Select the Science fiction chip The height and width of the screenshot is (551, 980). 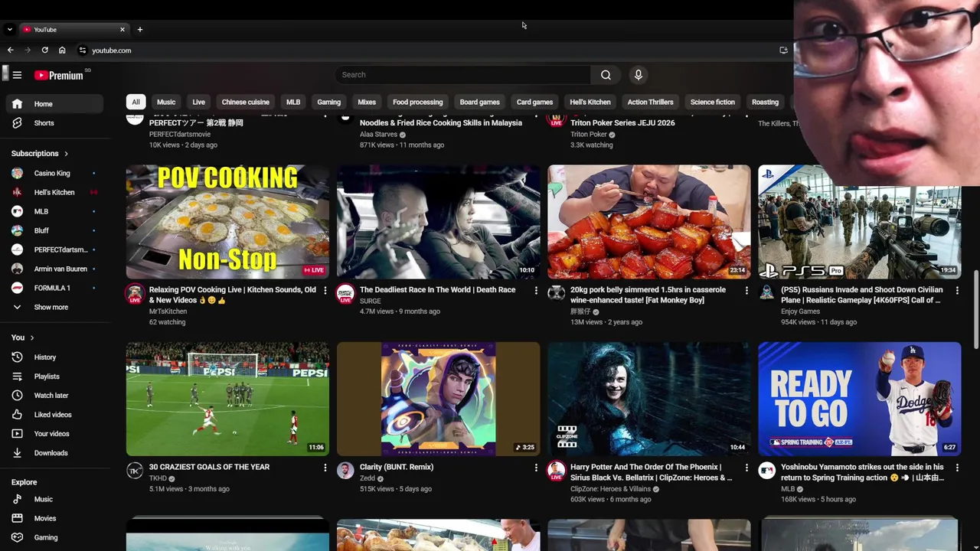(x=713, y=102)
